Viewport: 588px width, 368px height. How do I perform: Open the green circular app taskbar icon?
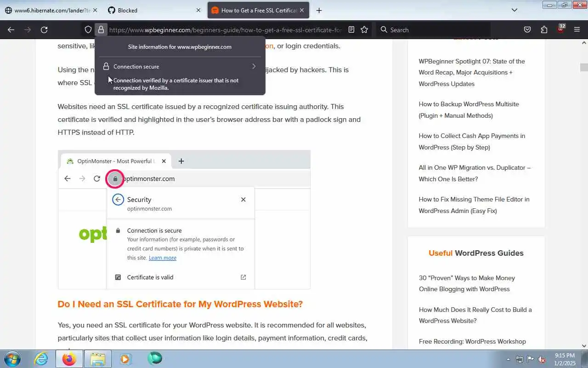click(154, 359)
